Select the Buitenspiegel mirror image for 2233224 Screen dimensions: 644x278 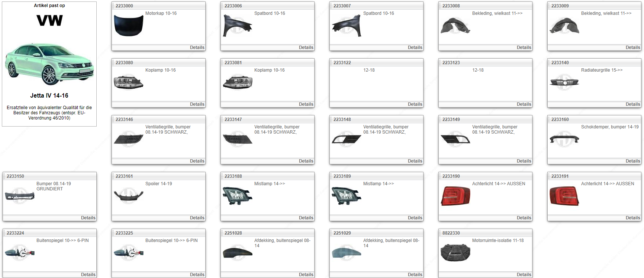click(20, 253)
